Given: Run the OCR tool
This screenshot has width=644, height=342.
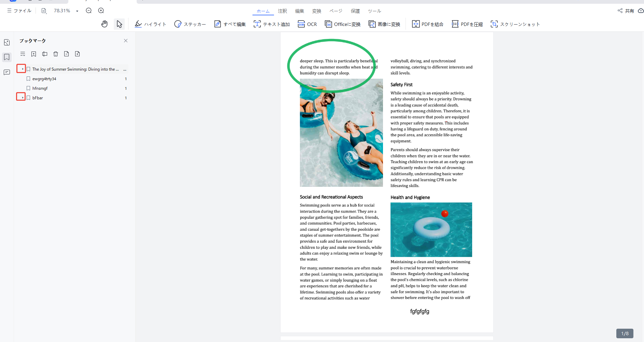Looking at the screenshot, I should pos(307,24).
